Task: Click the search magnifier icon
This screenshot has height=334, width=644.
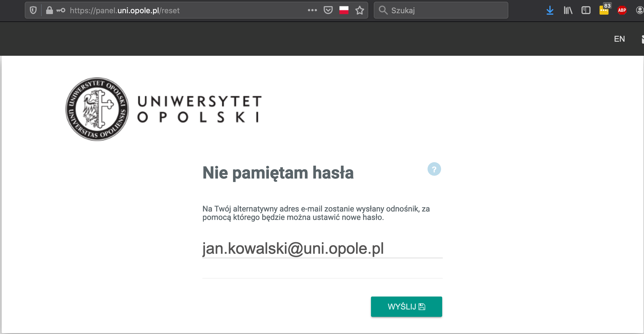Action: click(x=383, y=10)
